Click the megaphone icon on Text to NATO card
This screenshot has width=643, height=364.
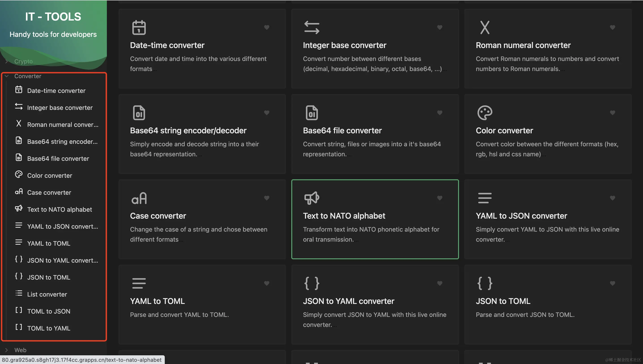pos(312,198)
